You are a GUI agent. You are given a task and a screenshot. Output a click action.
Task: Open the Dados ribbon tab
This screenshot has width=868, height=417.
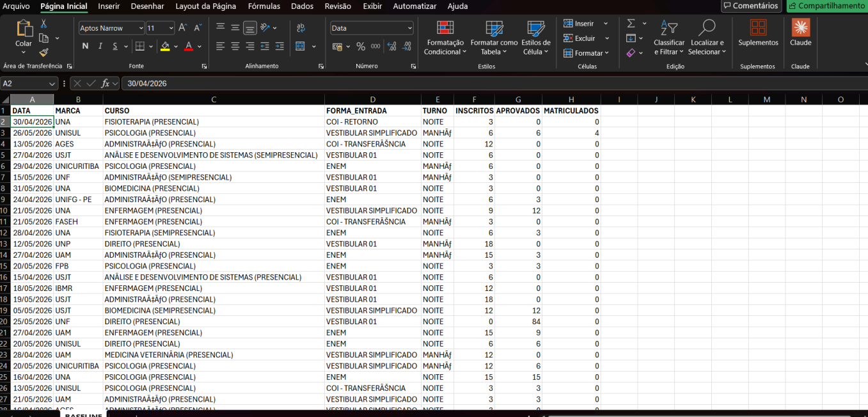pyautogui.click(x=302, y=6)
